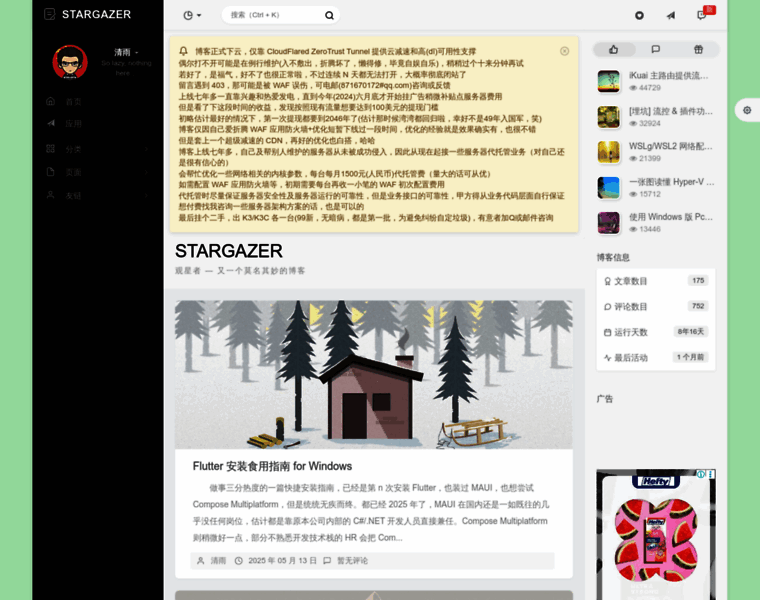Open 应用 in the sidebar

click(74, 124)
